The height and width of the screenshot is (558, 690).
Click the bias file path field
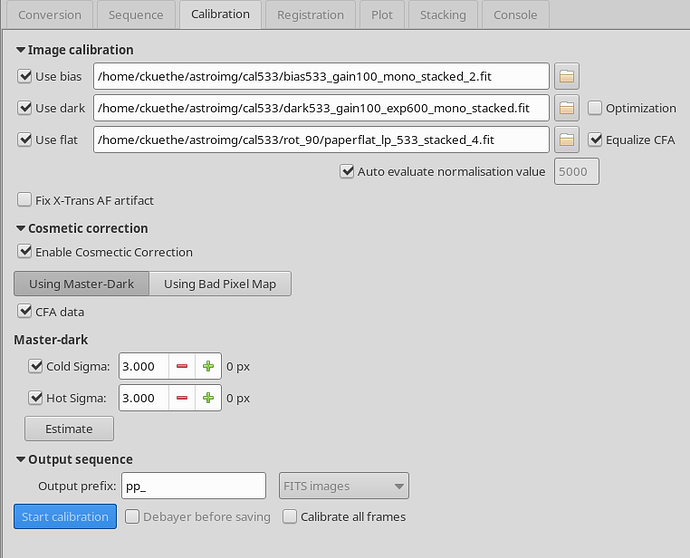[x=321, y=77]
